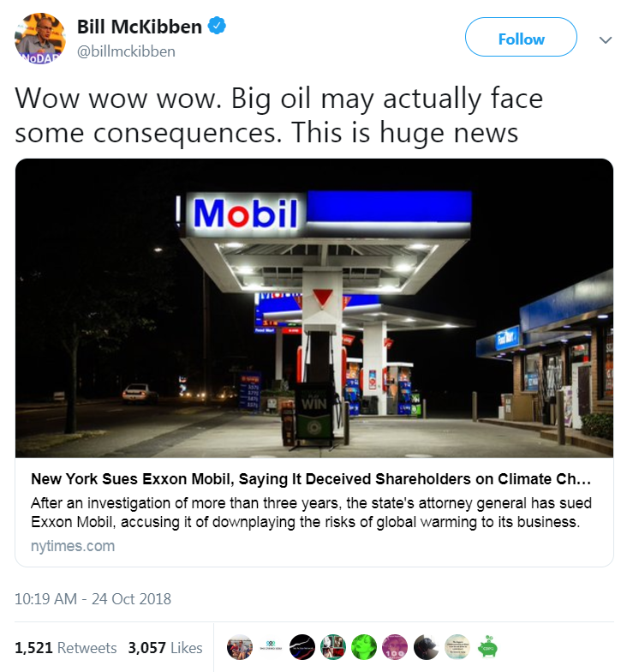Click the dark dog photo liker avatar

426,648
